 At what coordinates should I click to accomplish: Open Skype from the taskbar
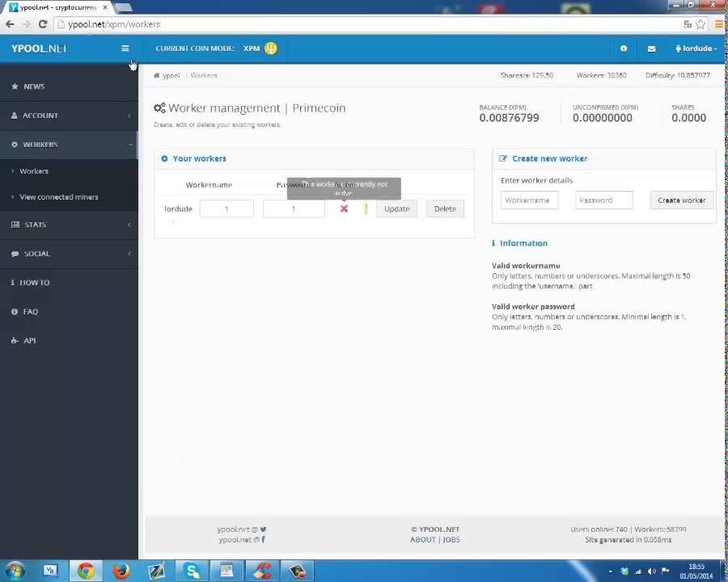click(x=191, y=571)
